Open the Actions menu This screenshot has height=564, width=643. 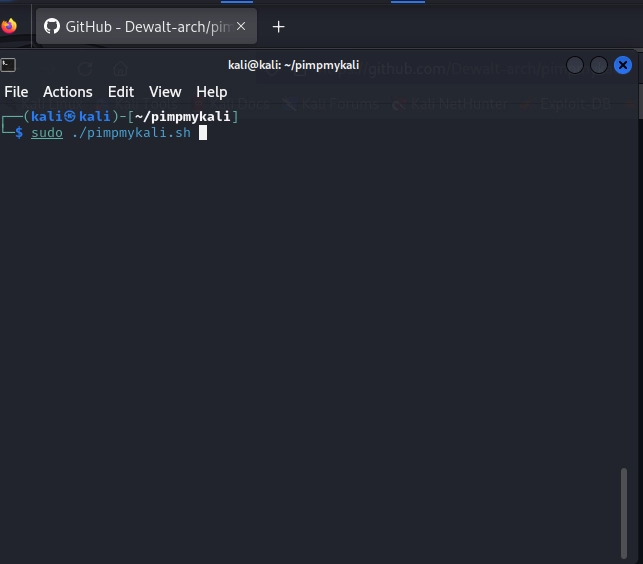click(67, 92)
